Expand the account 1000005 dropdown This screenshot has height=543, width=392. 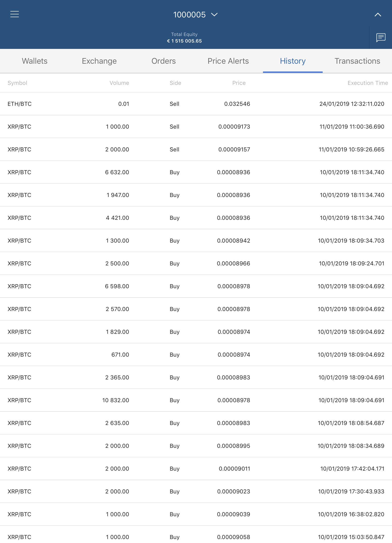(195, 15)
